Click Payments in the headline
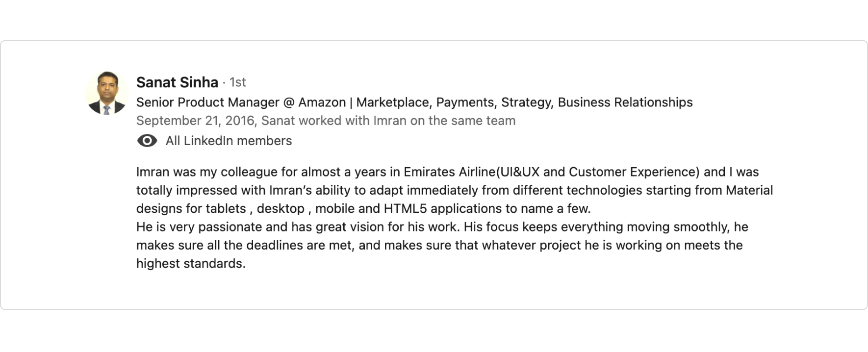Image resolution: width=868 pixels, height=352 pixels. 466,102
